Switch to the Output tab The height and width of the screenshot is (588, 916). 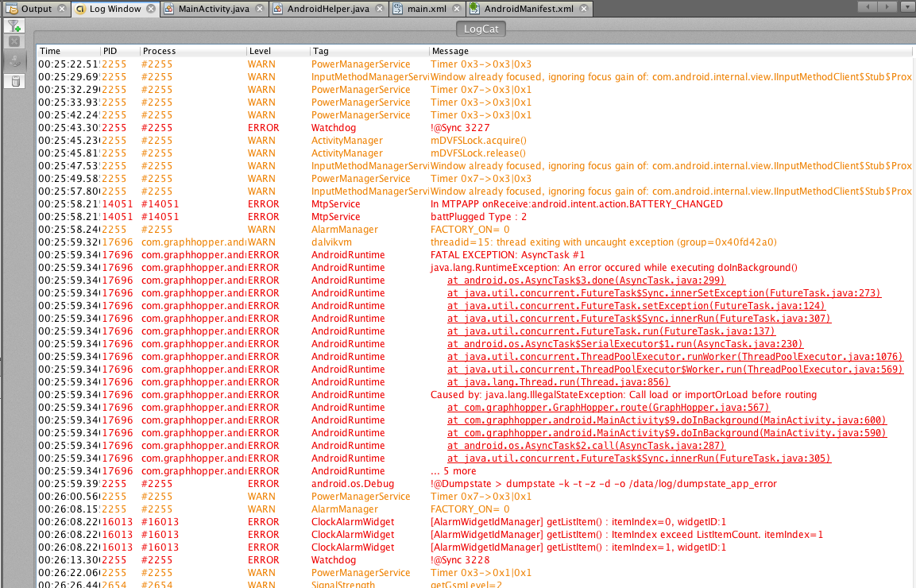coord(37,9)
